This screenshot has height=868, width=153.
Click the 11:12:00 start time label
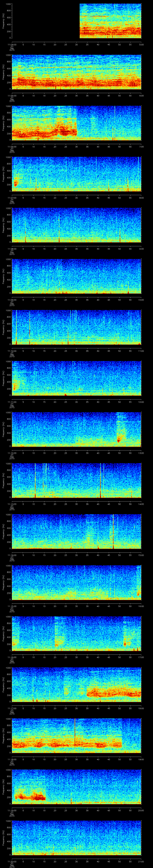(x=12, y=453)
